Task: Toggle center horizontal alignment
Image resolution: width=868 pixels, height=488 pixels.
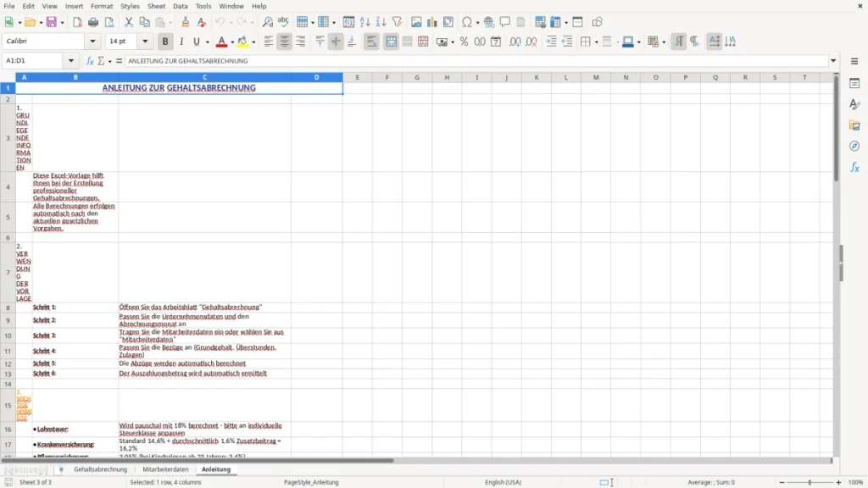Action: click(285, 42)
